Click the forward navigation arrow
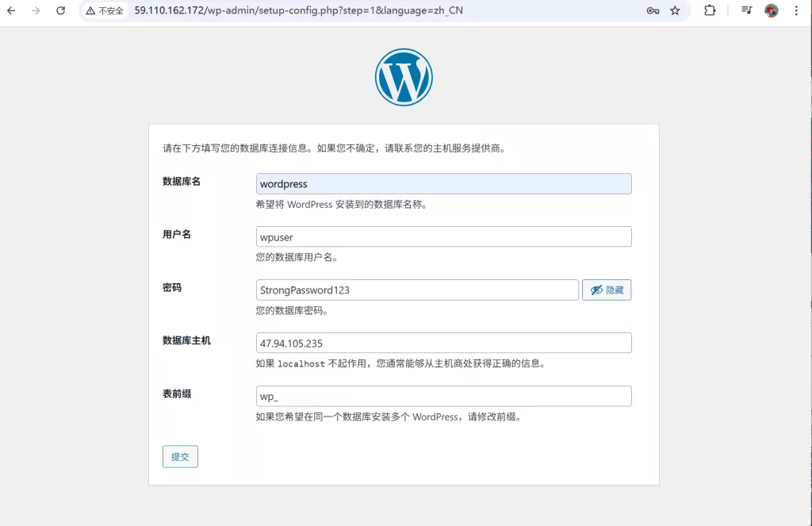This screenshot has width=812, height=526. (36, 11)
